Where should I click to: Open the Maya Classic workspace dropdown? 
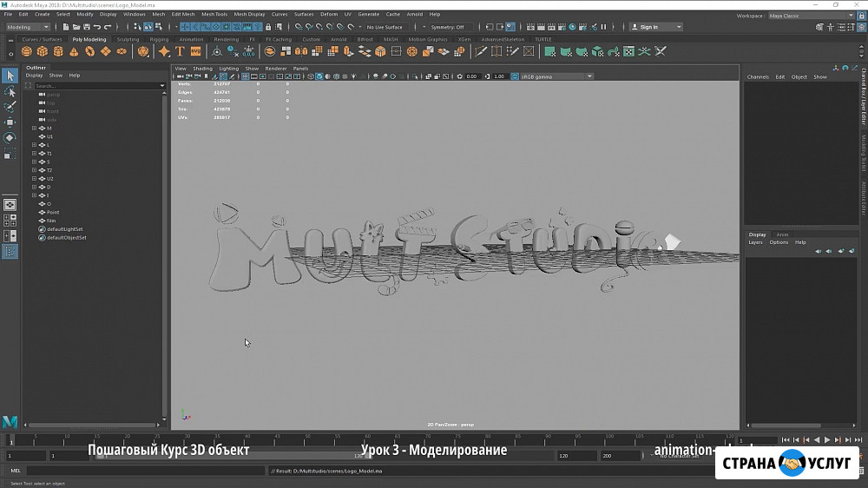click(812, 16)
